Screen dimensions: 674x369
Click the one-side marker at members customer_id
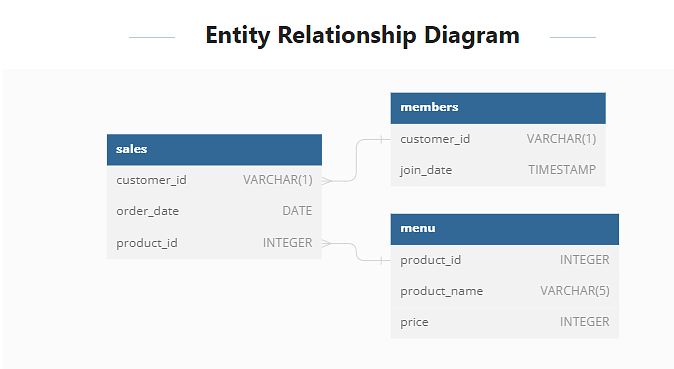[382, 139]
